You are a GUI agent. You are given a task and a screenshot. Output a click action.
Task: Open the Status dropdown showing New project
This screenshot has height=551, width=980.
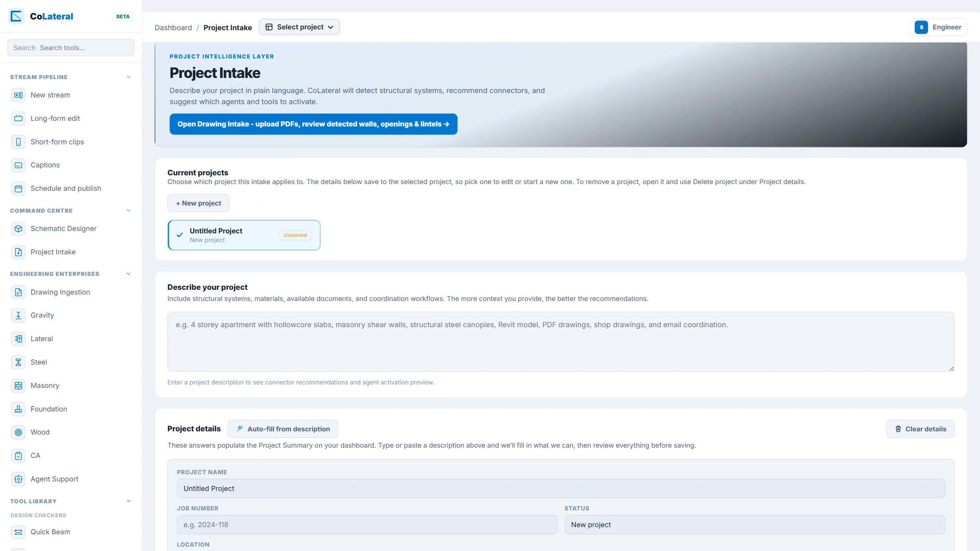coord(754,525)
